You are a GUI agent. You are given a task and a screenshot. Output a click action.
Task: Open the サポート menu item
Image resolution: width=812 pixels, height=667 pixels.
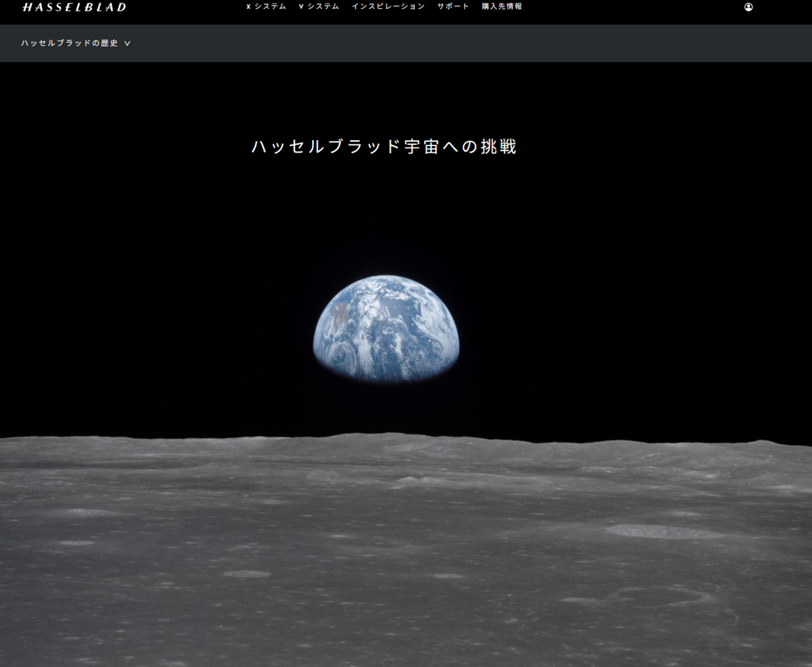click(x=453, y=7)
